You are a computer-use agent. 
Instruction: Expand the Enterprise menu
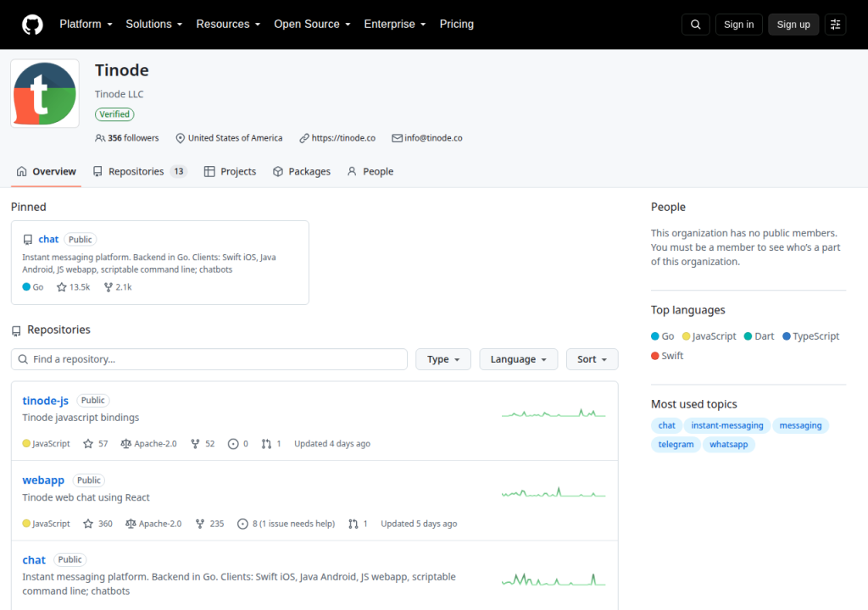point(395,25)
